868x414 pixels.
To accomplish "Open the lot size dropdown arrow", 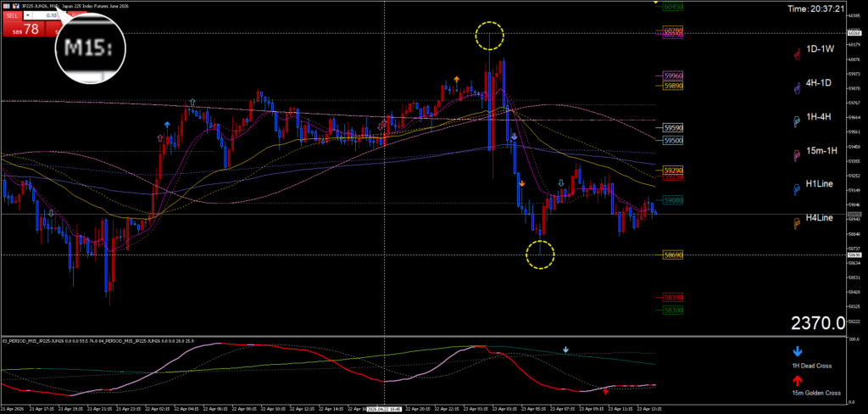I will [29, 15].
